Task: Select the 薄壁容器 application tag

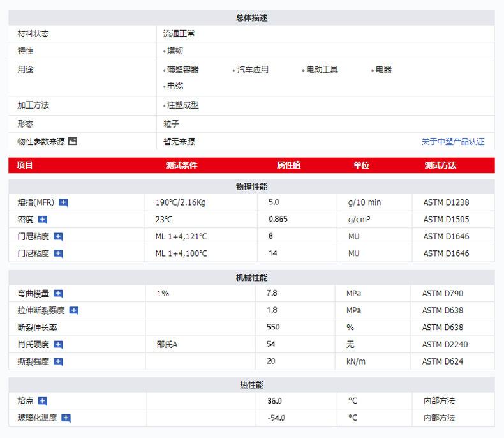Action: pyautogui.click(x=182, y=70)
